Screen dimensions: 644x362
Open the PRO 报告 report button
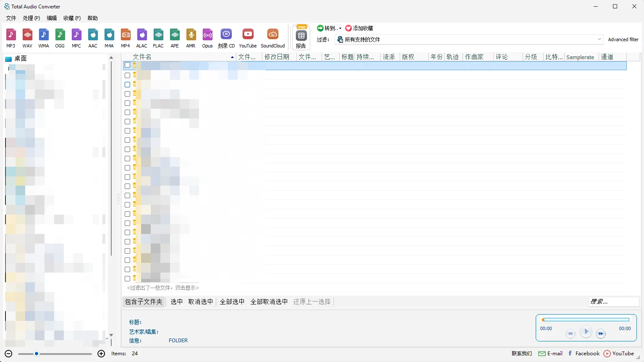tap(301, 37)
